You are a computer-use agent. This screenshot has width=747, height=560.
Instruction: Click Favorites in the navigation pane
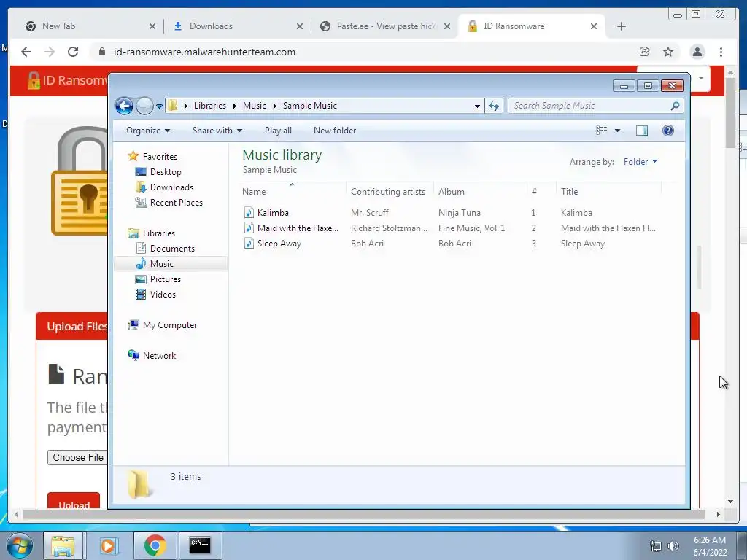tap(160, 157)
